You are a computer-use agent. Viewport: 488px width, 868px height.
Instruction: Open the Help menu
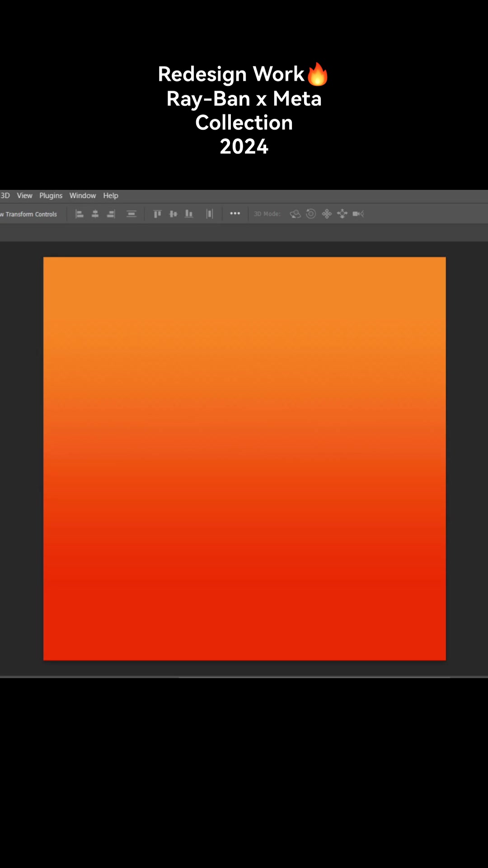click(111, 196)
